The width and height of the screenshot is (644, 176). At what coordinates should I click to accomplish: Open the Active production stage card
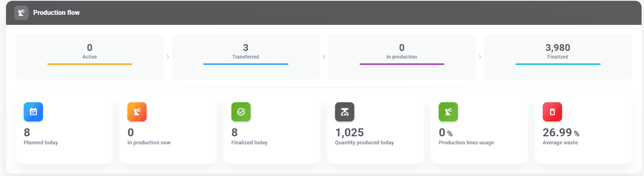[90, 57]
